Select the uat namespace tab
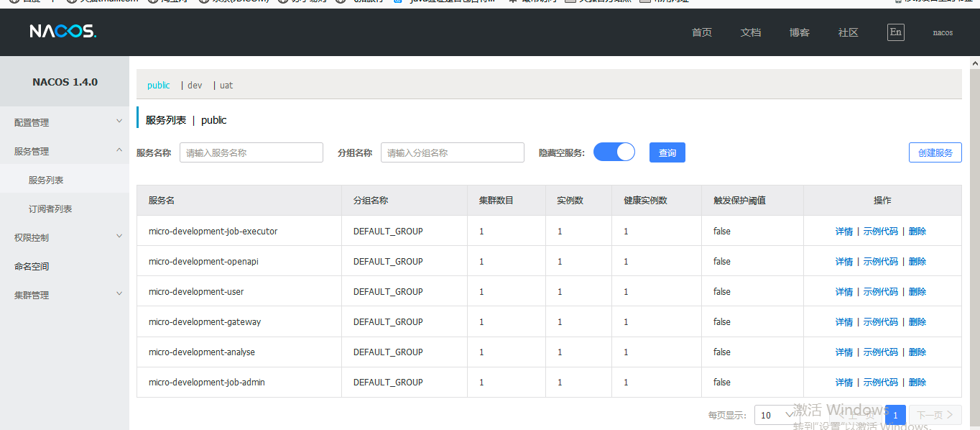 226,85
